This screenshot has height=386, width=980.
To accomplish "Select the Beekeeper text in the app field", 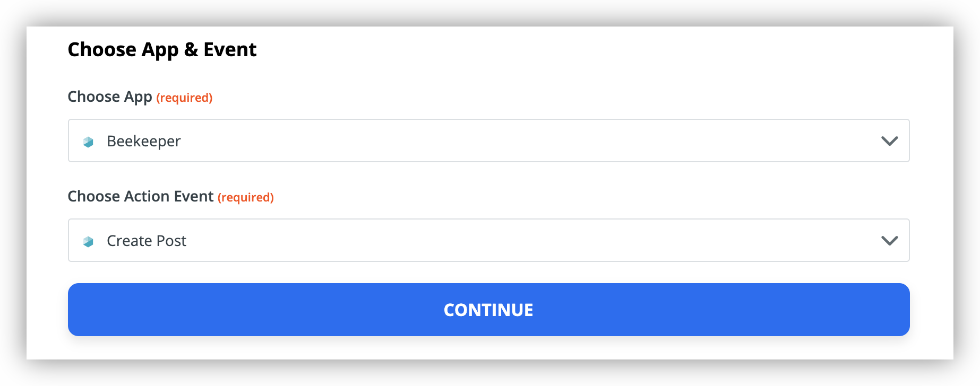I will coord(144,141).
